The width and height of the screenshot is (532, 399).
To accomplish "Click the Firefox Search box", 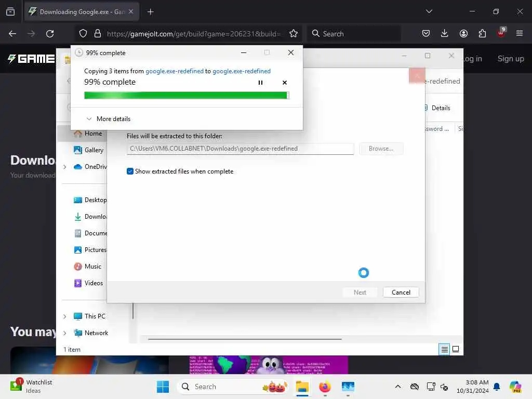I will tap(354, 34).
